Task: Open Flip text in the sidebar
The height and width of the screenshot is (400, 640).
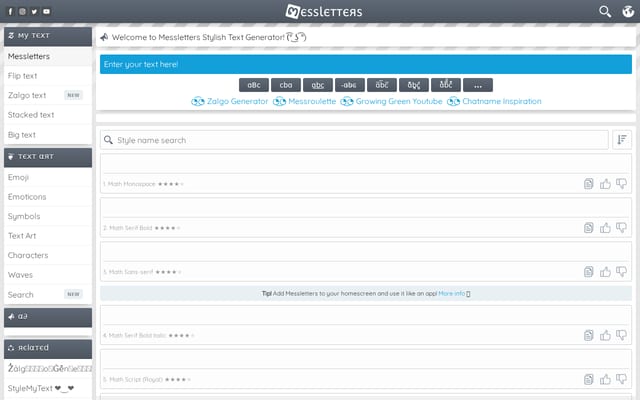Action: [48, 76]
